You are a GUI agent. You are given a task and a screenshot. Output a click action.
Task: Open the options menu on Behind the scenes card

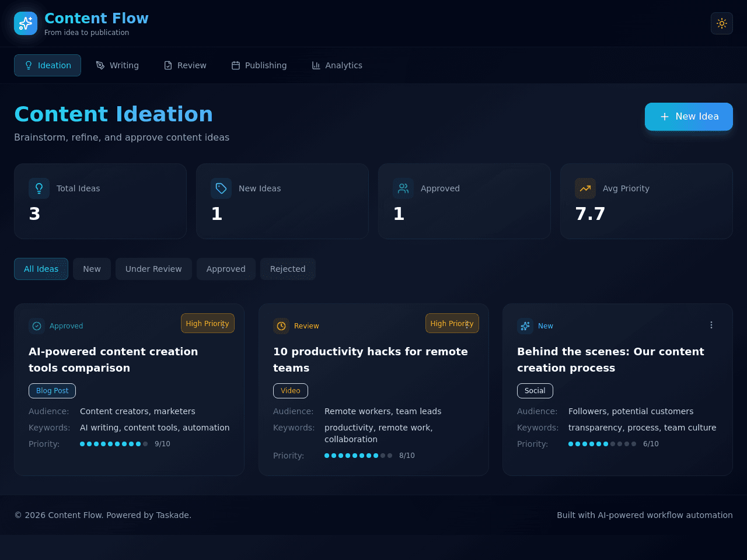[711, 325]
